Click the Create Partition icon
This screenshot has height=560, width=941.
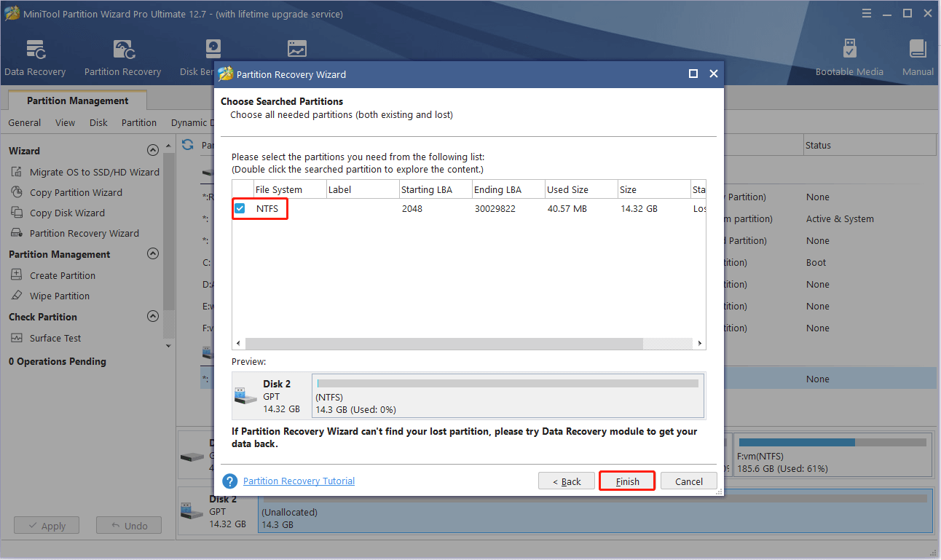click(x=17, y=276)
